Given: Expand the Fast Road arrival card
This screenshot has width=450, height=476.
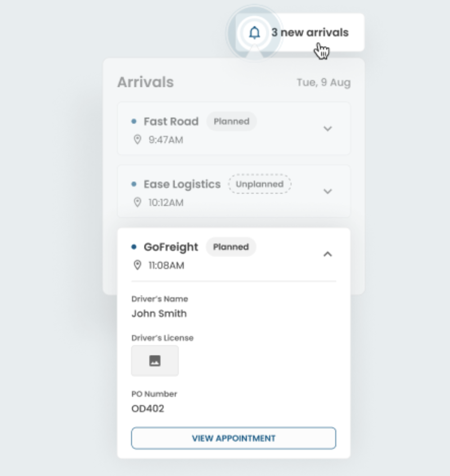Looking at the screenshot, I should tap(328, 129).
